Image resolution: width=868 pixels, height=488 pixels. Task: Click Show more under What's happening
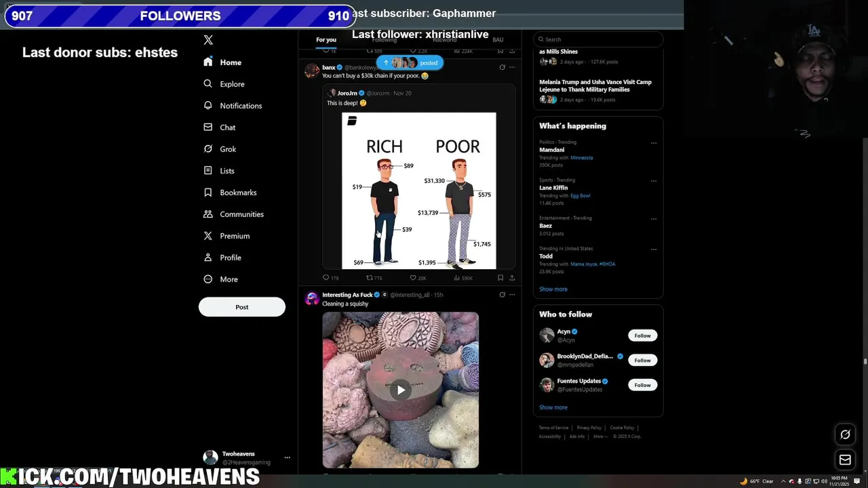tap(553, 289)
